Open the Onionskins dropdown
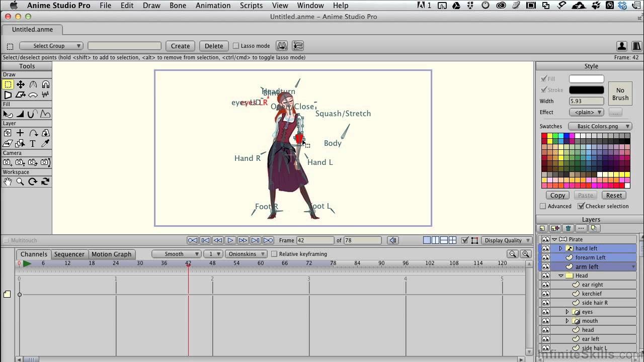The image size is (644, 362). pos(246,254)
